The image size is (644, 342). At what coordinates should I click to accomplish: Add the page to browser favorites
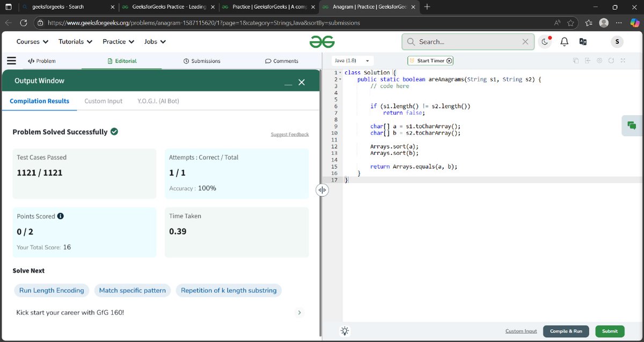(x=570, y=23)
